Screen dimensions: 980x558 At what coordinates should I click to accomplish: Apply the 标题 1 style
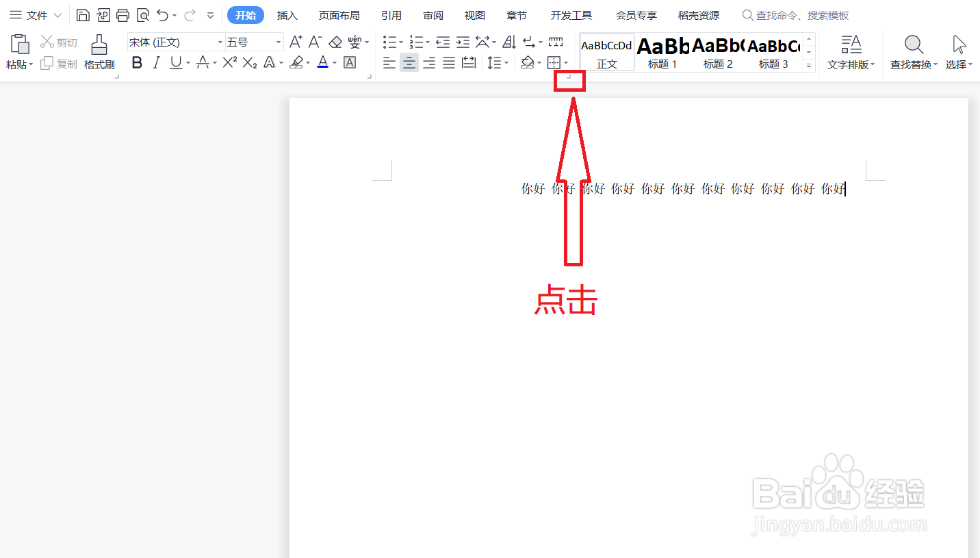point(661,51)
